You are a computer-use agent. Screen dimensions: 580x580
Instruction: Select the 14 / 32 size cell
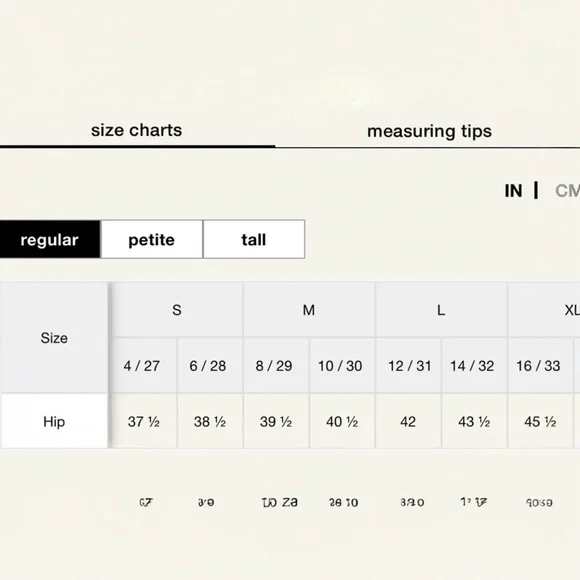point(474,365)
